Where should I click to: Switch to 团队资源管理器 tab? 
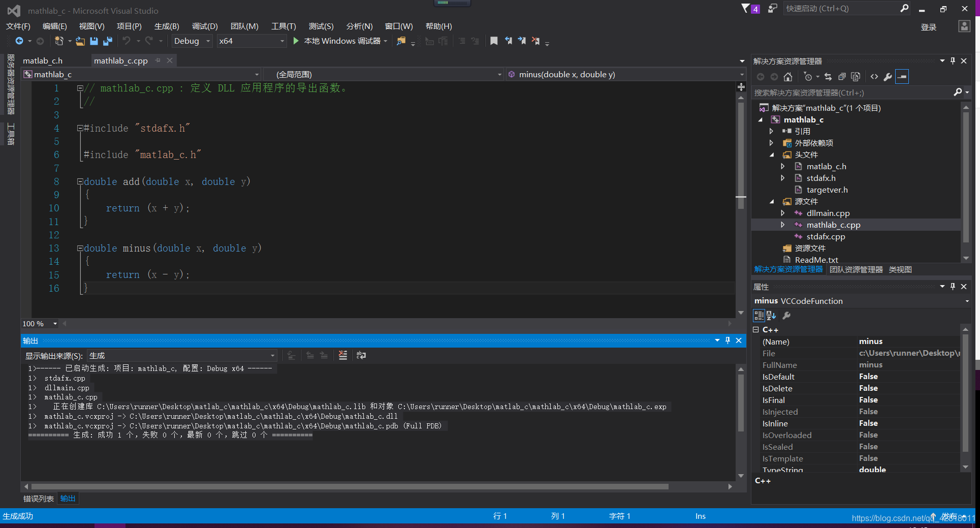click(x=856, y=270)
